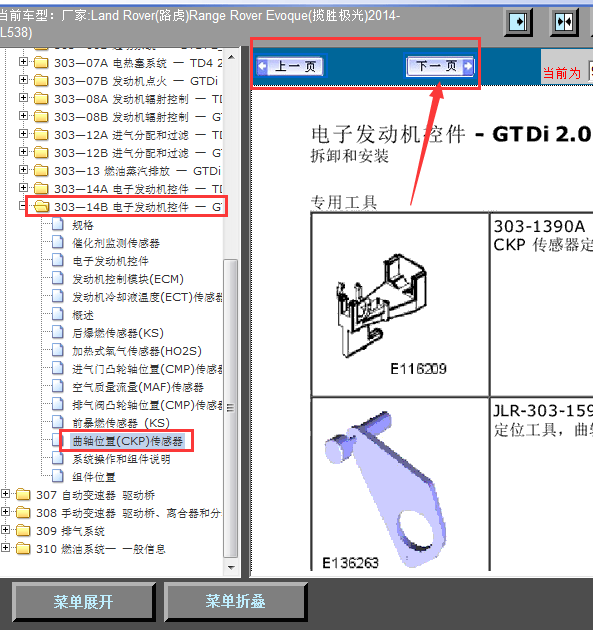593x631 pixels.
Task: Open 发动机冷却液温度(ECT)传感器 document
Action: (x=147, y=297)
